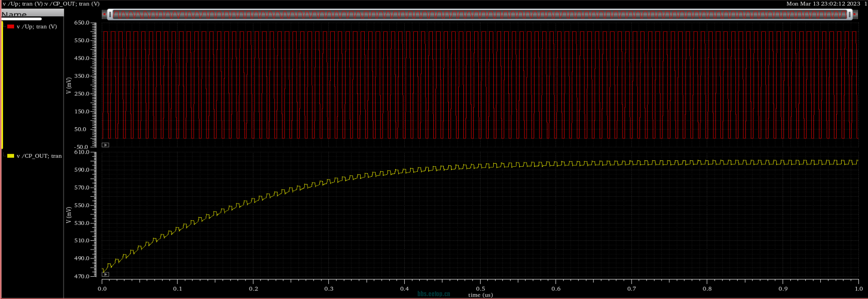The height and width of the screenshot is (299, 868).
Task: Click the horizontal scrollbar under the Name header
Action: pyautogui.click(x=21, y=19)
